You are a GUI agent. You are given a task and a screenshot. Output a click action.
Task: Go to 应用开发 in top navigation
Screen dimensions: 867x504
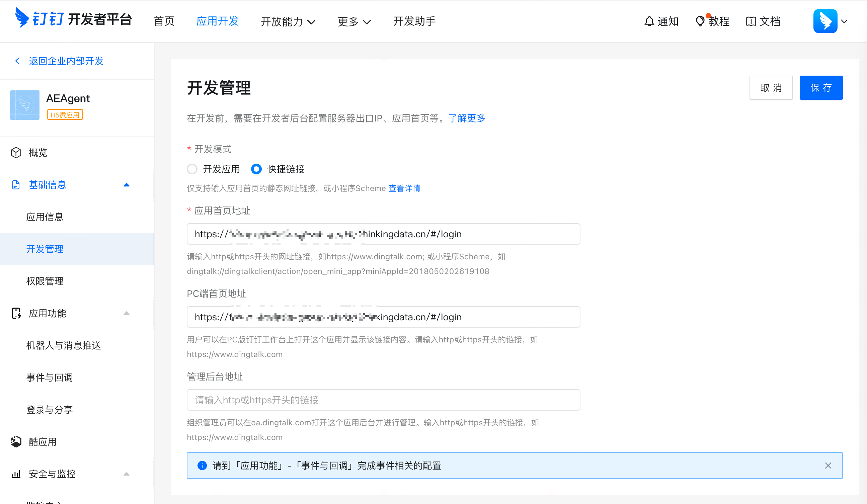(218, 21)
